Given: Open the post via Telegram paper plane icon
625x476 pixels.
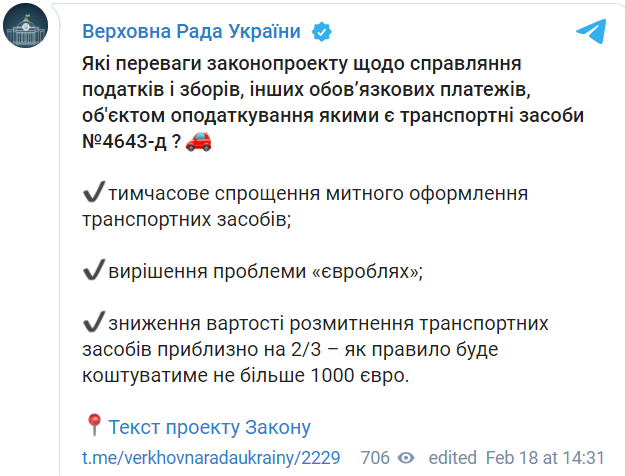Looking at the screenshot, I should pos(591,31).
